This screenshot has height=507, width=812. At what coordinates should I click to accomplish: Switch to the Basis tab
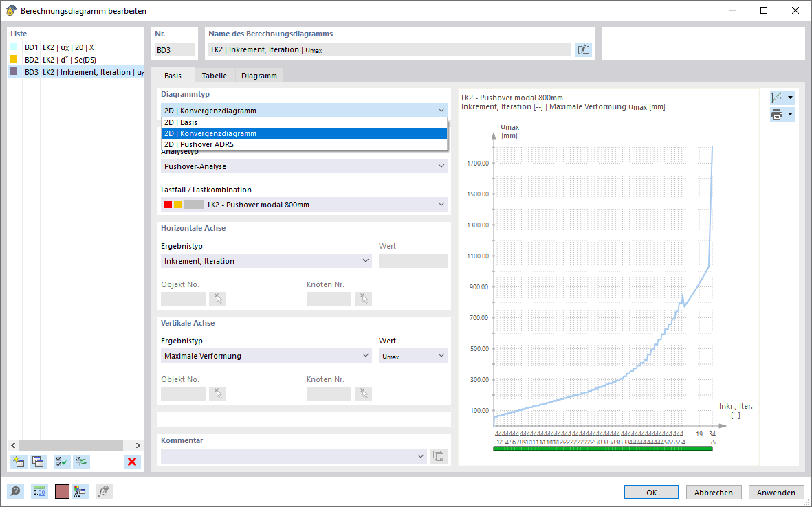point(173,76)
